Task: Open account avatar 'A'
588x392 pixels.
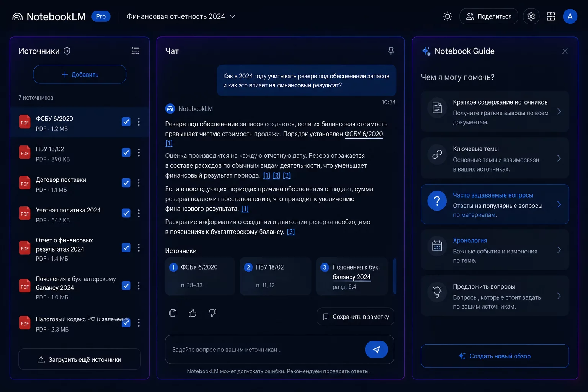Action: [570, 16]
